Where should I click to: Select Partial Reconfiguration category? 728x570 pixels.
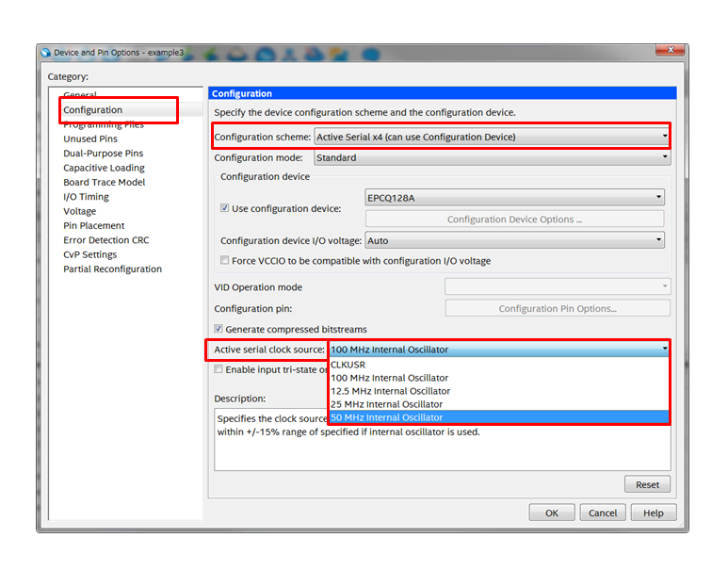pyautogui.click(x=112, y=269)
